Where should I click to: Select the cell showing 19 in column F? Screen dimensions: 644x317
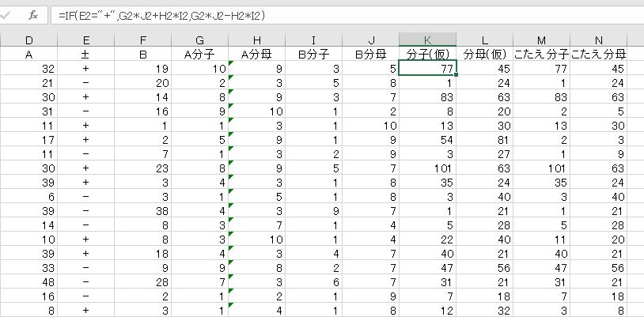coord(143,69)
